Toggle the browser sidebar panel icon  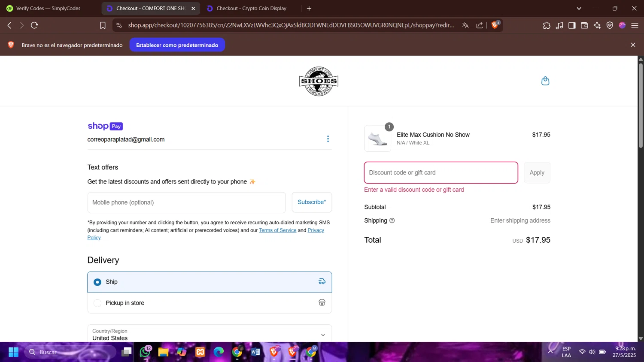(572, 25)
